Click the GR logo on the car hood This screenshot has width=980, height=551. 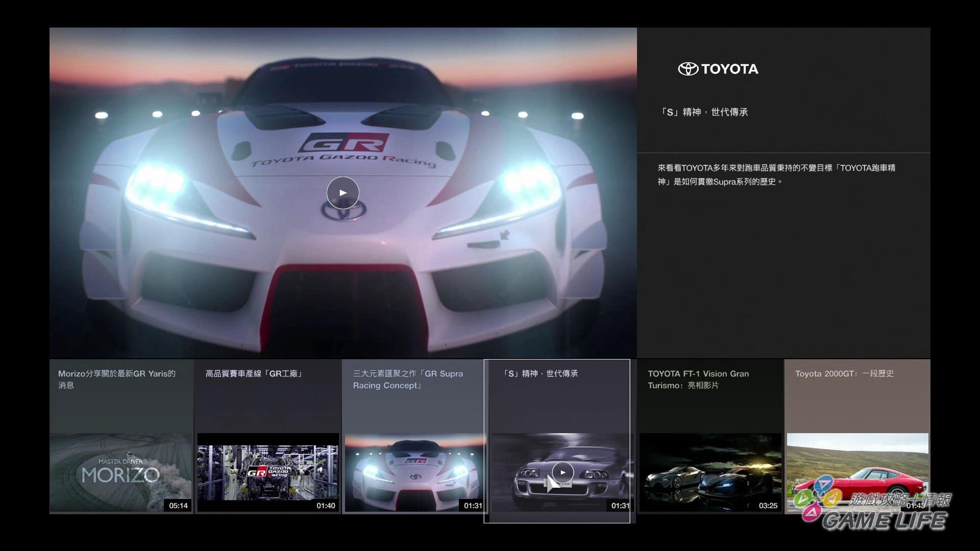point(344,143)
